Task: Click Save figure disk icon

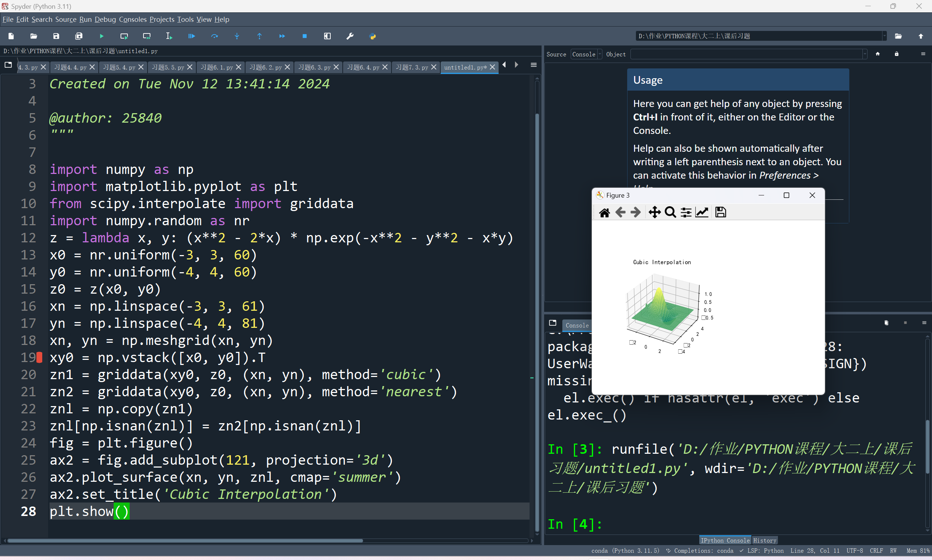Action: click(720, 213)
